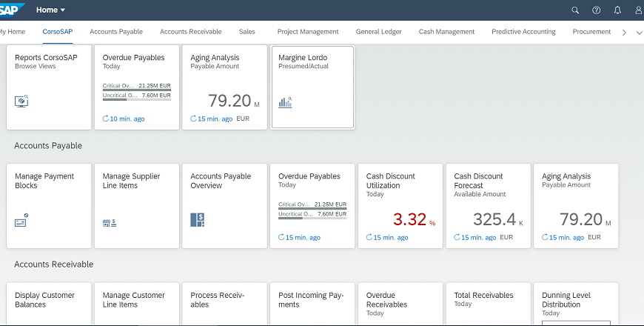
Task: Open Reports CorsoSAP tile
Action: click(x=49, y=87)
